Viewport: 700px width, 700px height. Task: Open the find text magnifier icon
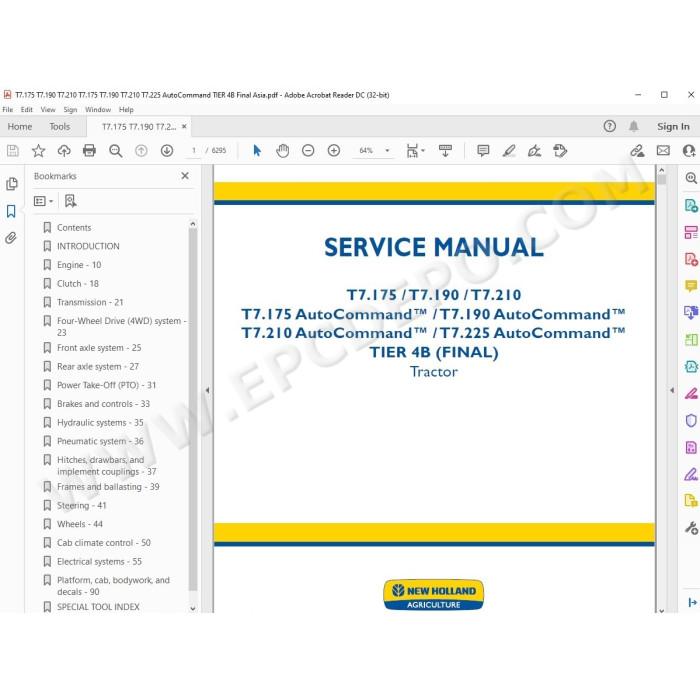pos(116,151)
